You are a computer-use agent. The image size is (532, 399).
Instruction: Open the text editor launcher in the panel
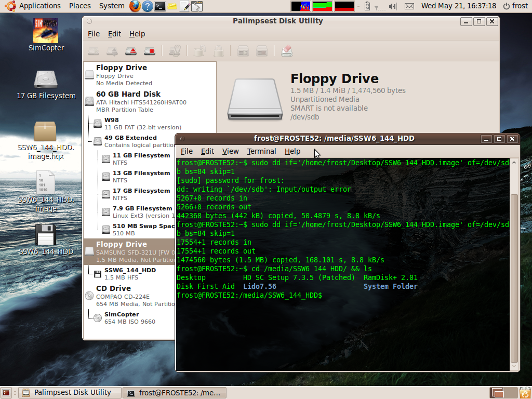(184, 6)
